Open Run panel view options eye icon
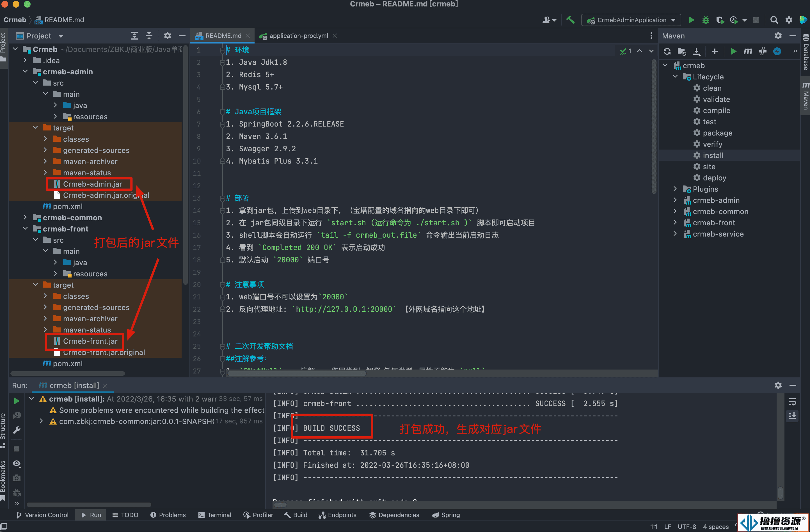The height and width of the screenshot is (532, 810). (16, 464)
